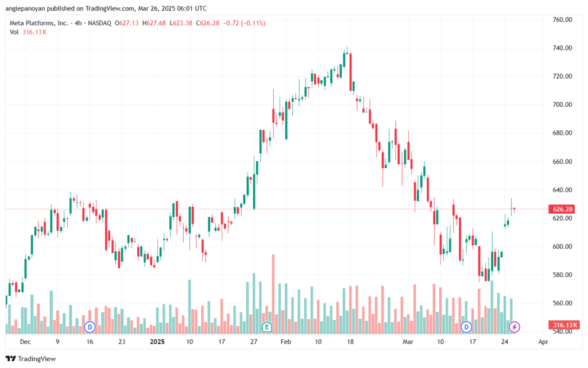
Task: Click the 660.00 price axis label
Action: click(563, 161)
